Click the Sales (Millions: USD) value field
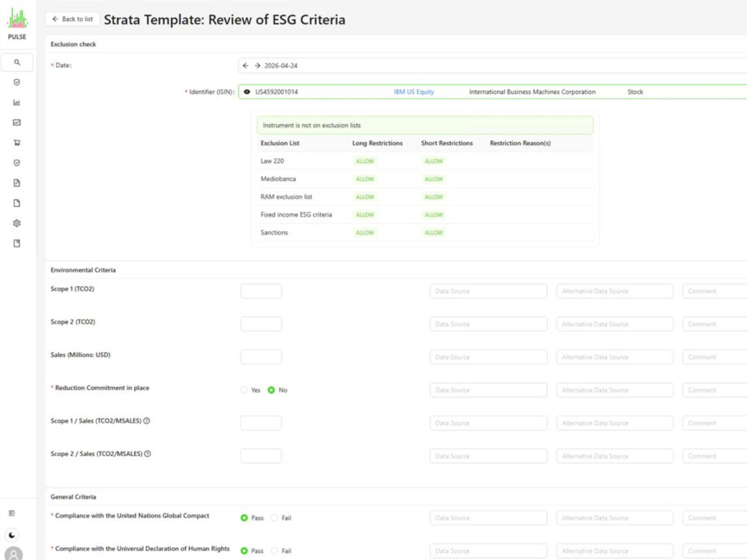Screen dimensions: 747x560 click(x=261, y=357)
